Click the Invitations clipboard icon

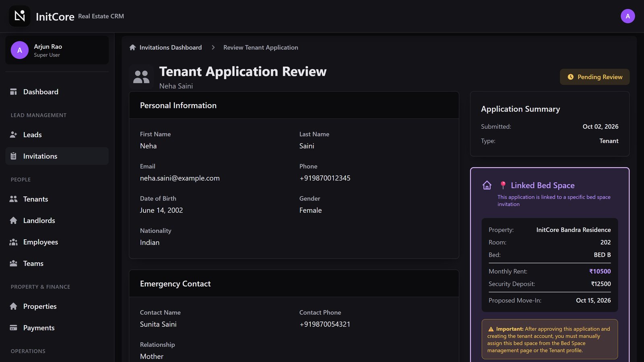click(x=13, y=156)
